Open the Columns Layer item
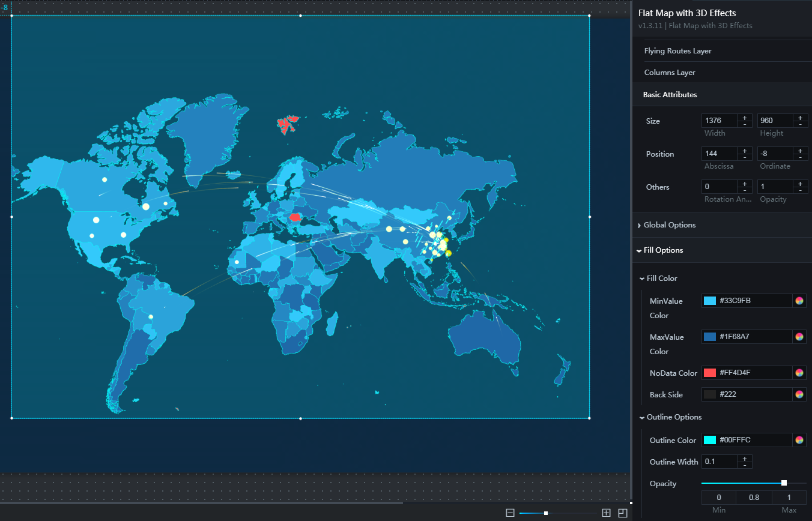Screen dimensions: 812x521 [670, 73]
